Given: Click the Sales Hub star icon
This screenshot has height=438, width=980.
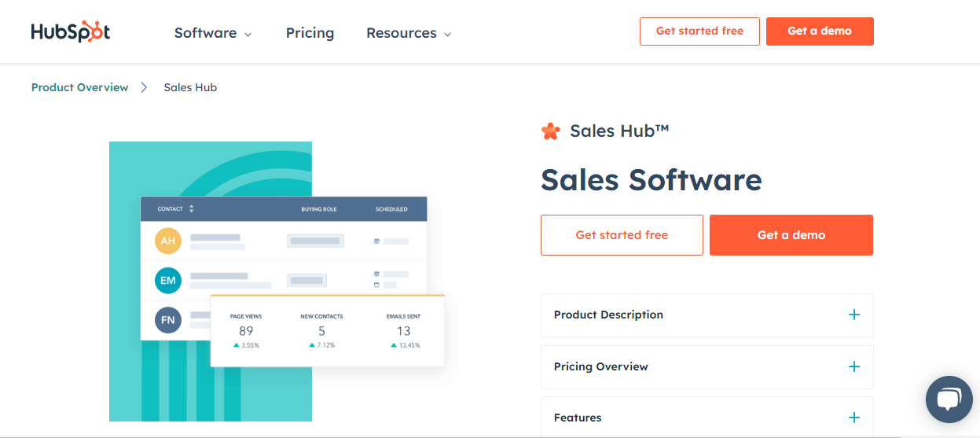Looking at the screenshot, I should pyautogui.click(x=551, y=131).
